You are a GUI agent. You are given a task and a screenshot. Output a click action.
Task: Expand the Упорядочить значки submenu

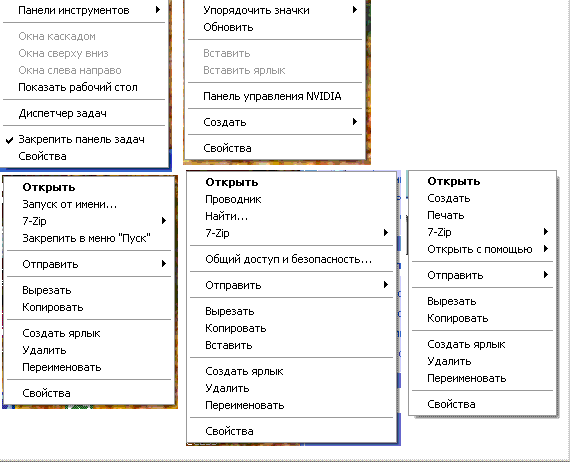coord(275,10)
